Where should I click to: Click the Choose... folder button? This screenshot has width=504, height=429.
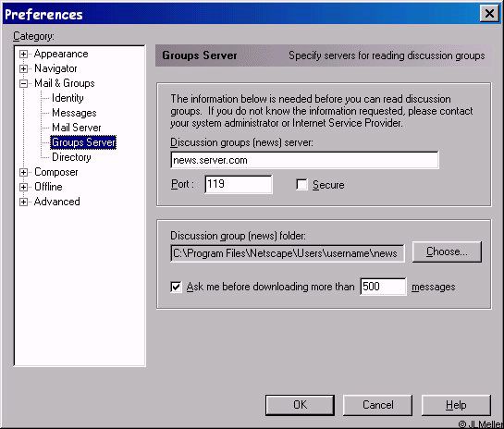[447, 251]
